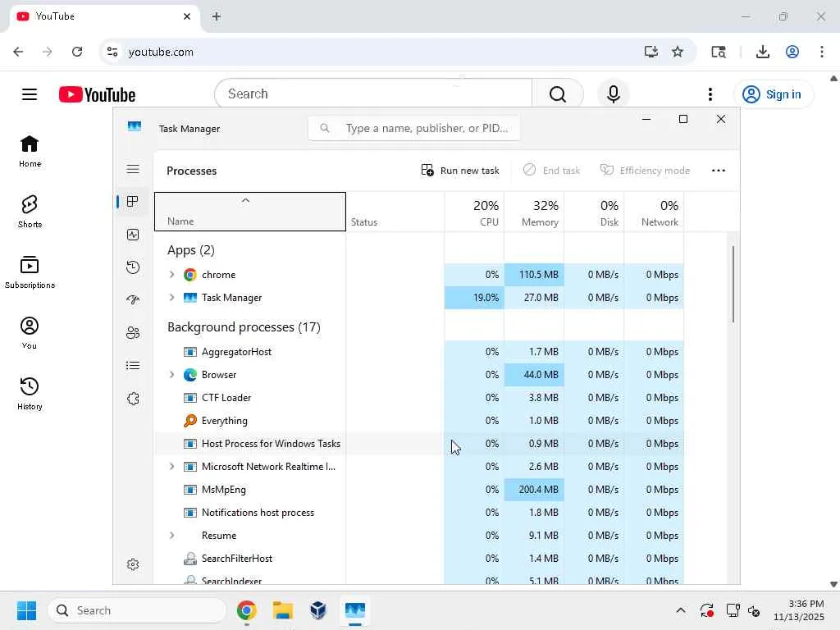Open the YouTube guide hamburger menu

(30, 94)
